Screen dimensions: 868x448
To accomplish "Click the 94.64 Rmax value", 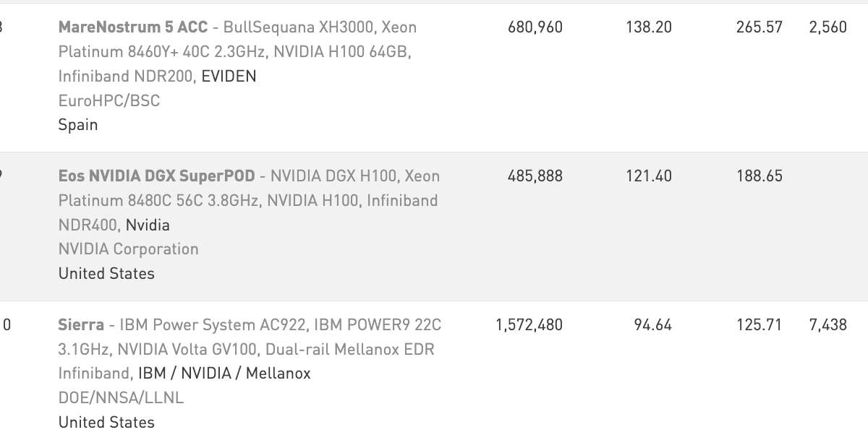I will (653, 325).
